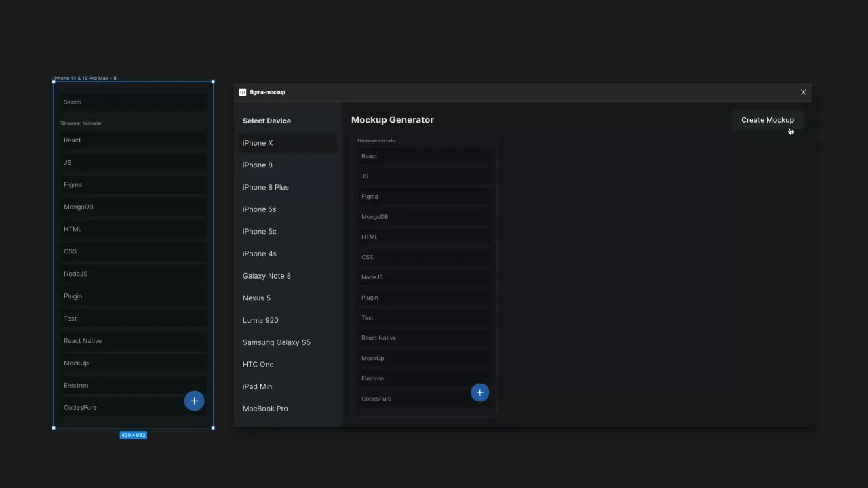Click Plugin row in mockup preview
Image resolution: width=868 pixels, height=488 pixels.
coord(425,298)
